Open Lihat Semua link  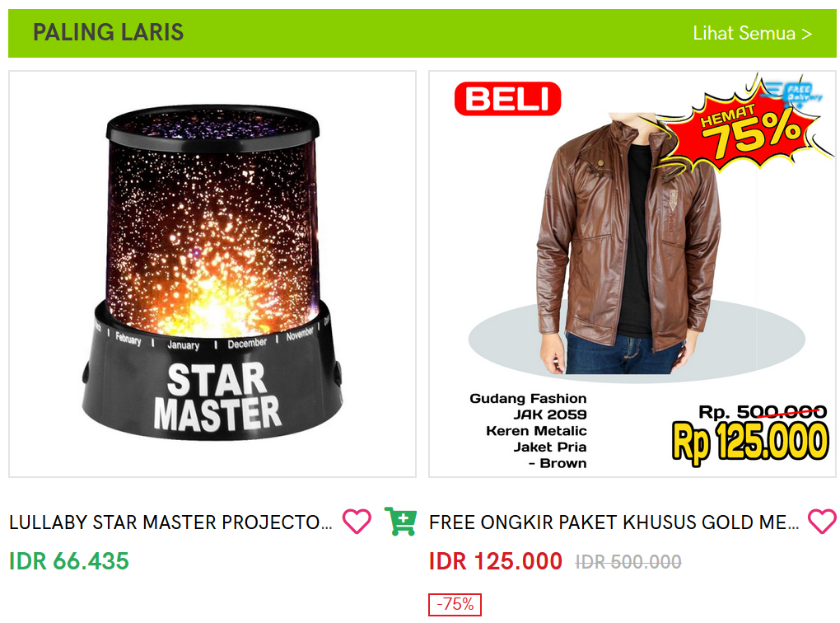[x=752, y=33]
